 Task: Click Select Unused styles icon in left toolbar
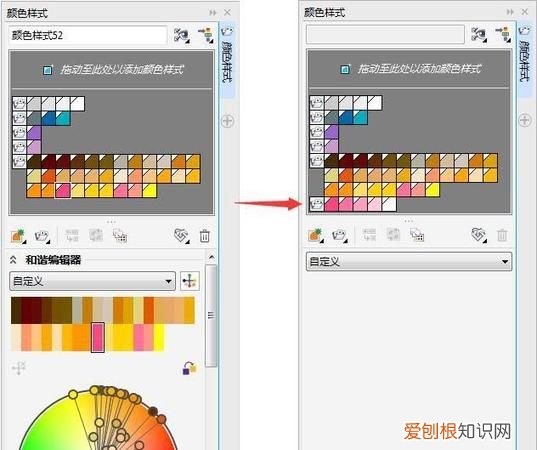[x=181, y=236]
